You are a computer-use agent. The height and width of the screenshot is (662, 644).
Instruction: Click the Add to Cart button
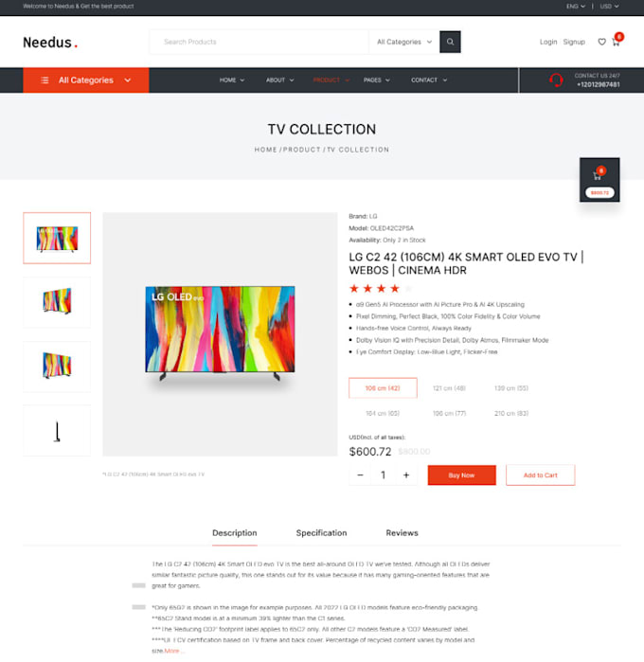tap(540, 475)
